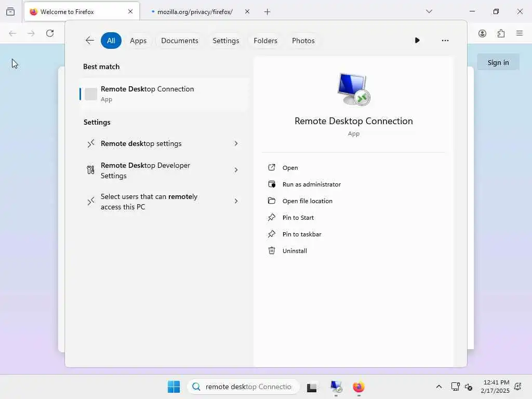532x399 pixels.
Task: Open a new Firefox tab
Action: (x=268, y=12)
